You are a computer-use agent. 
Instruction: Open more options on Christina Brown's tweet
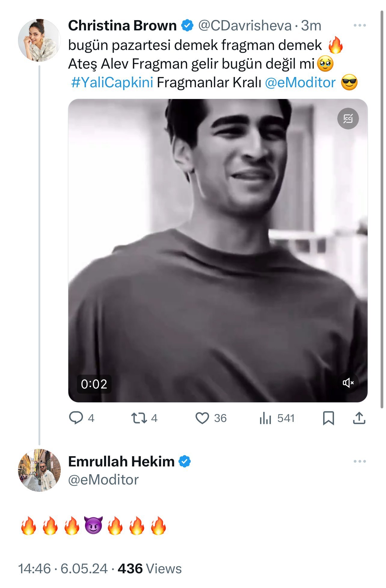[x=360, y=26]
